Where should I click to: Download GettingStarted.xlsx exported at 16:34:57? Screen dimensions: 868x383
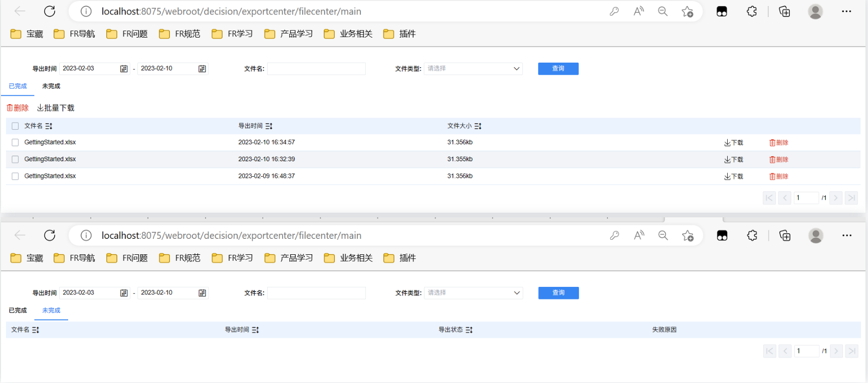click(x=734, y=143)
